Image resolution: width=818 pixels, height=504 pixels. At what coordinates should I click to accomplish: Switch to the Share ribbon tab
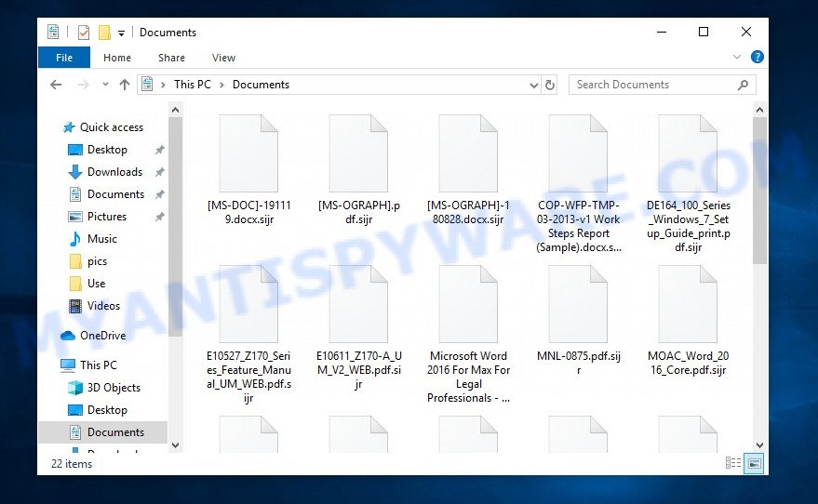point(171,58)
